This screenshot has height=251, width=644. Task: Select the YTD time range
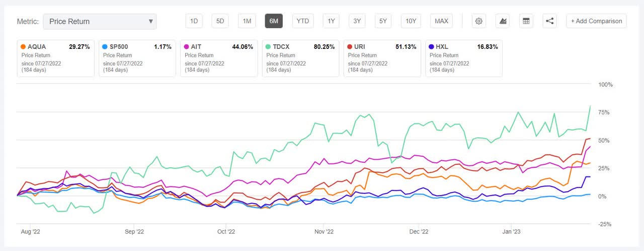[x=303, y=21]
